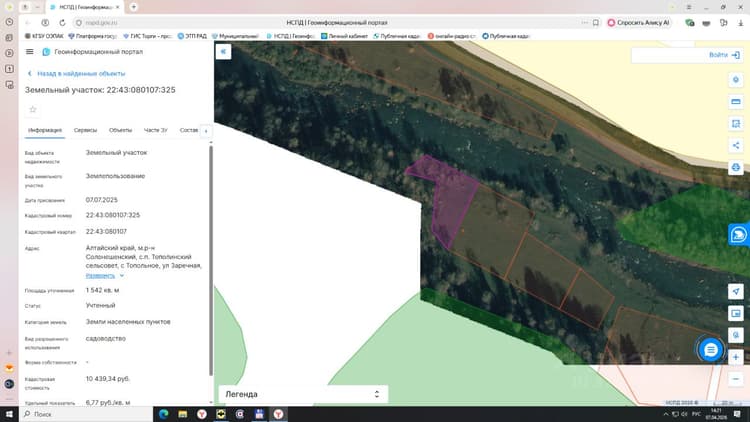Open the КГБУ ОЗКАК bookmark

[x=44, y=36]
